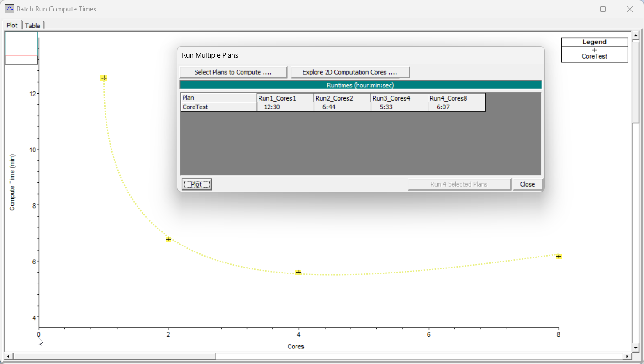644x364 pixels.
Task: Switch to the Table tab
Action: [32, 26]
